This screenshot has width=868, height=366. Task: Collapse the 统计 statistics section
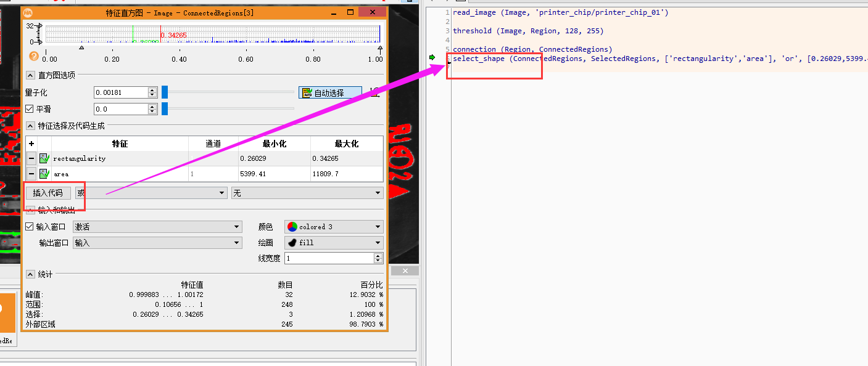point(30,274)
